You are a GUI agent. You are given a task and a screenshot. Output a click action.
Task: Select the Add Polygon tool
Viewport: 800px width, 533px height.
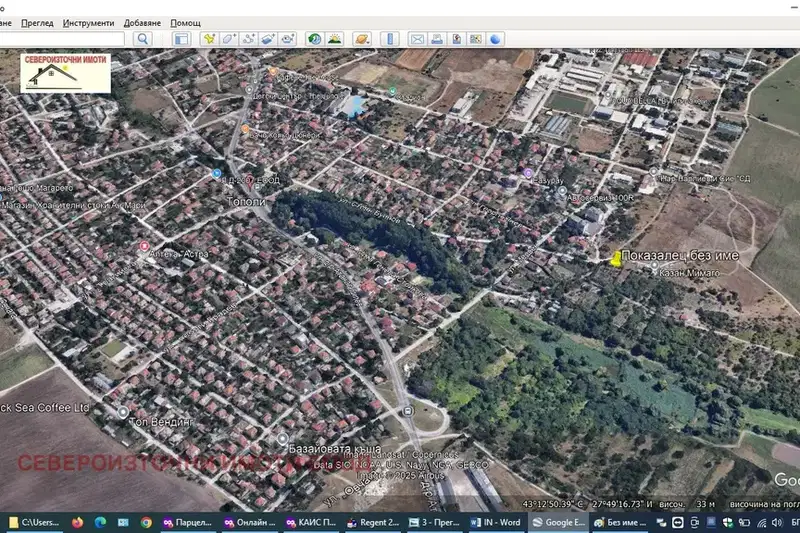tap(229, 39)
